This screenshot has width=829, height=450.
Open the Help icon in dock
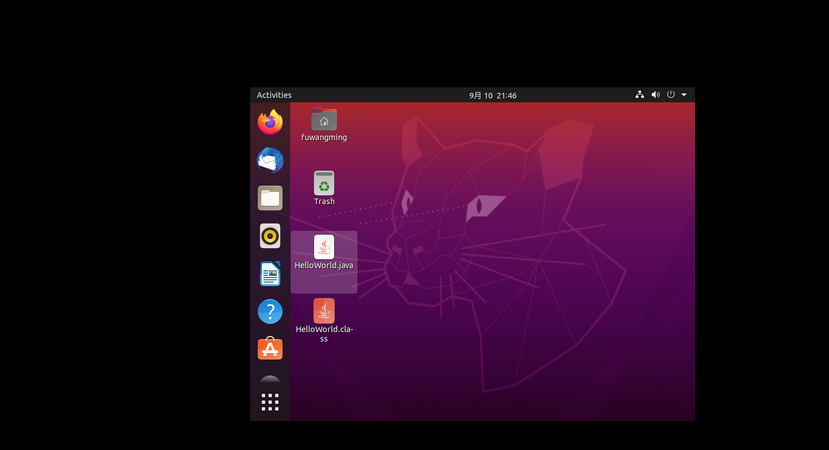(270, 311)
